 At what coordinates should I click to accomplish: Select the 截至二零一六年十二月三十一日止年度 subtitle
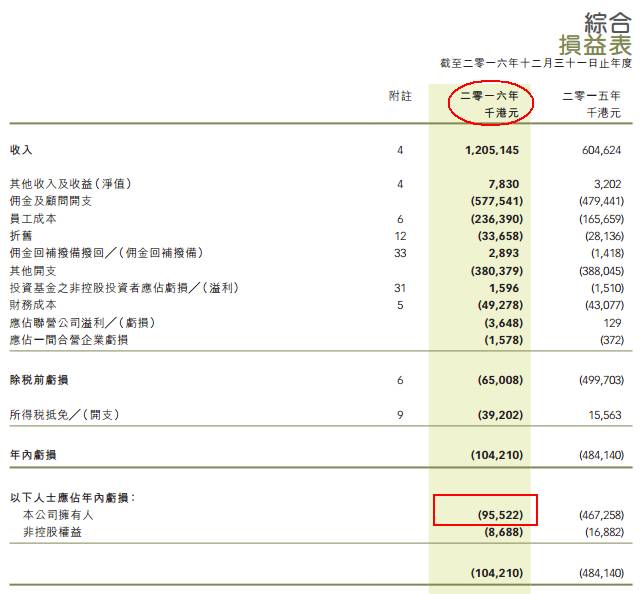pos(536,63)
